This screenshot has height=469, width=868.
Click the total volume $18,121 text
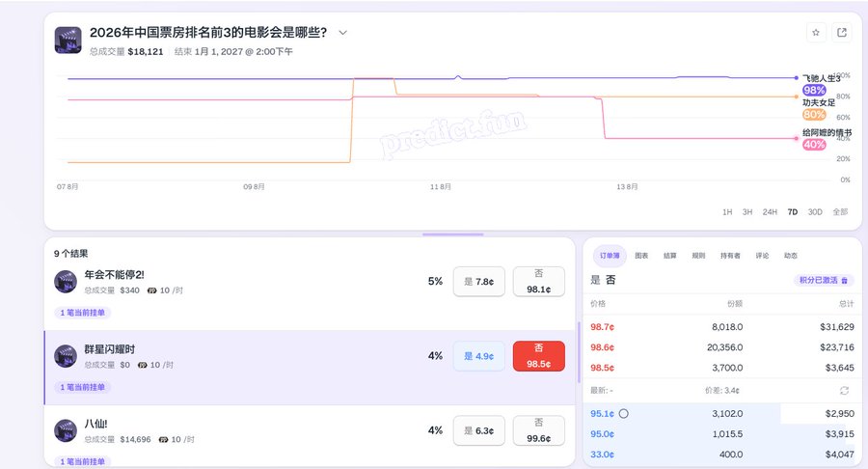coord(126,51)
